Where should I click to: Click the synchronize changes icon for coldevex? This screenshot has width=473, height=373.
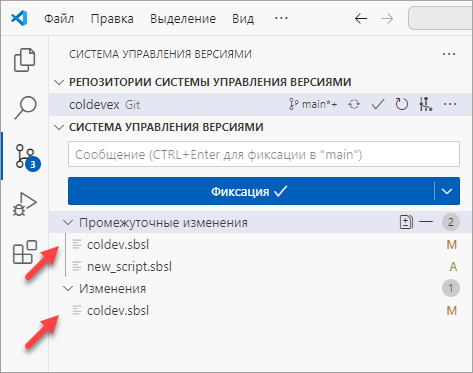coord(354,105)
